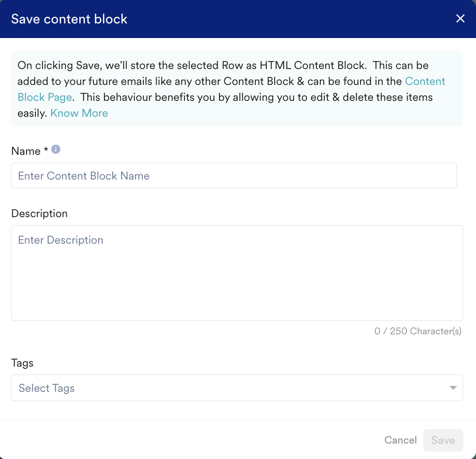Screen dimensions: 476x459
Task: Click the "Select Tags" placeholder text
Action: click(x=46, y=388)
